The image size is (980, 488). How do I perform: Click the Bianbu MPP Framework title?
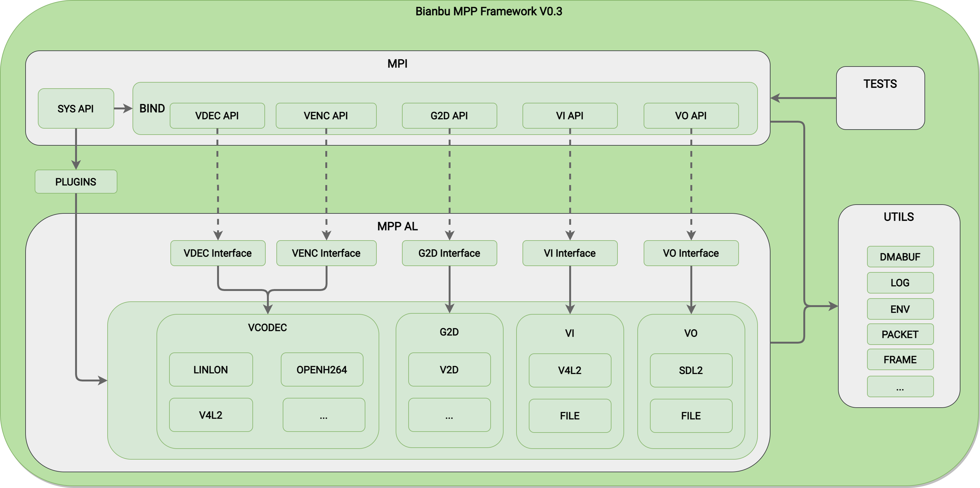488,11
